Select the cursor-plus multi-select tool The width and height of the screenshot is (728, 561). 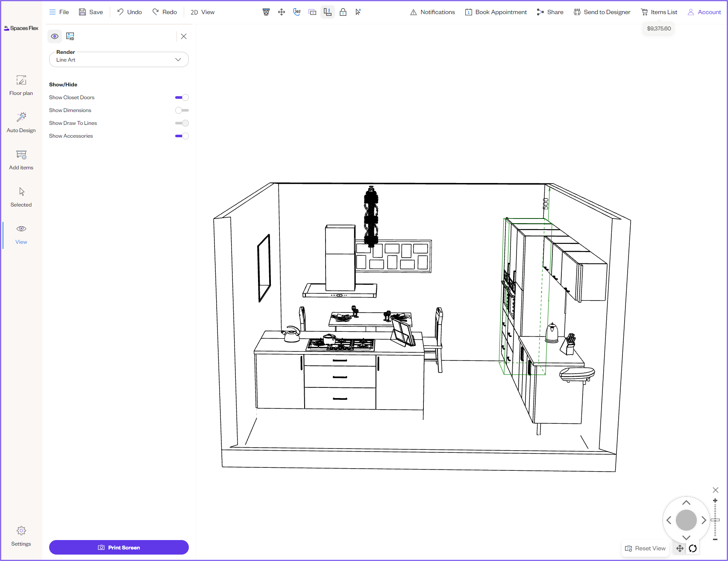tap(358, 12)
